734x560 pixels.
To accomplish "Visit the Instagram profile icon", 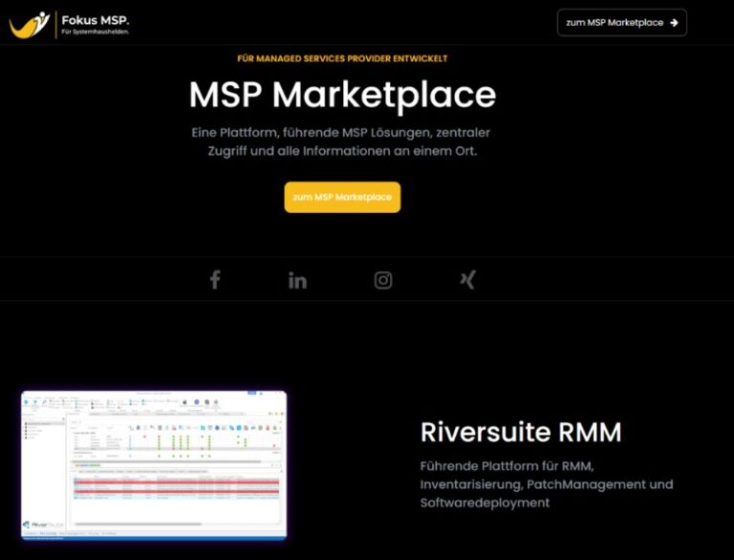I will [x=382, y=280].
